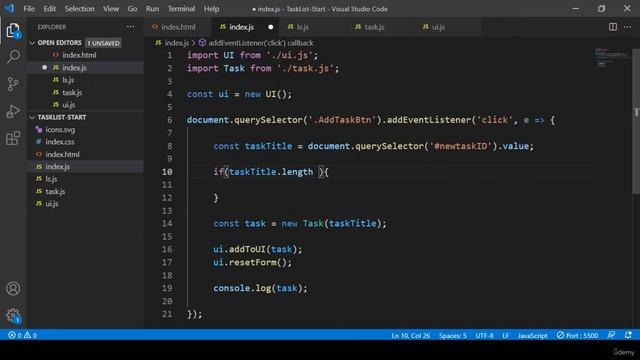Screen dimensions: 640x360
Task: Click line number 14 in the gutter
Action: click(x=167, y=224)
